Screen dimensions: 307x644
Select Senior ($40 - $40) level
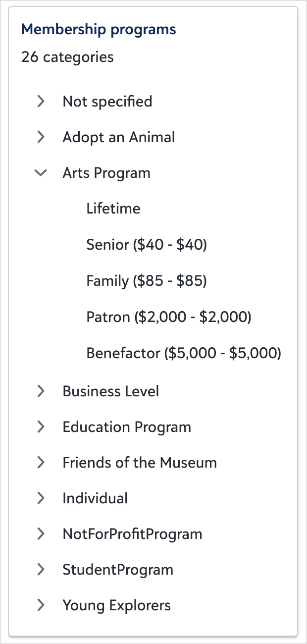147,244
